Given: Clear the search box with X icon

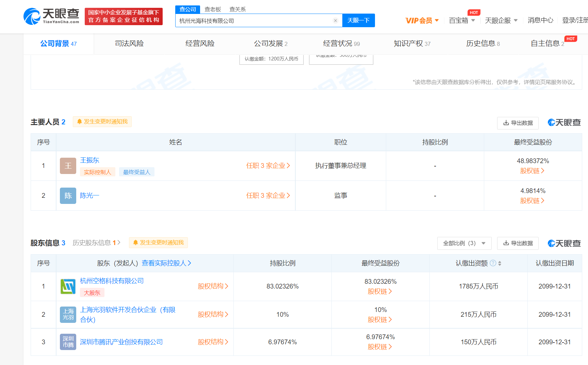Looking at the screenshot, I should tap(335, 21).
